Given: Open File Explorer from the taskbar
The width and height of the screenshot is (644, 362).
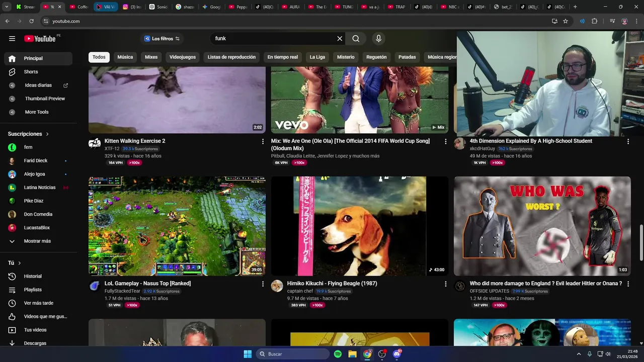Looking at the screenshot, I should pos(353,354).
